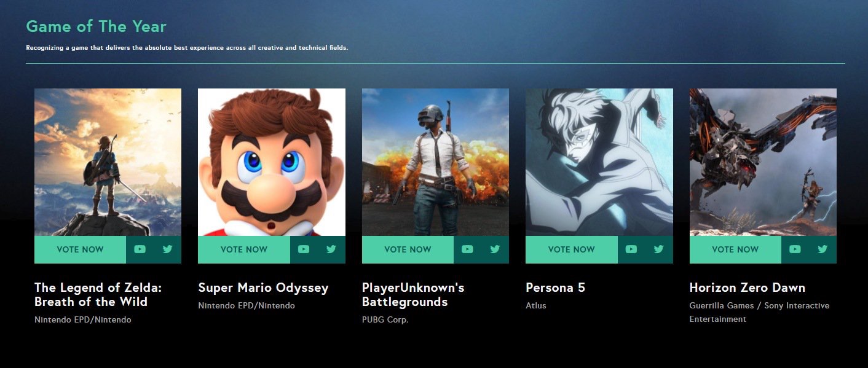Open YouTube trailer for Super Mario Odyssey

tap(304, 249)
